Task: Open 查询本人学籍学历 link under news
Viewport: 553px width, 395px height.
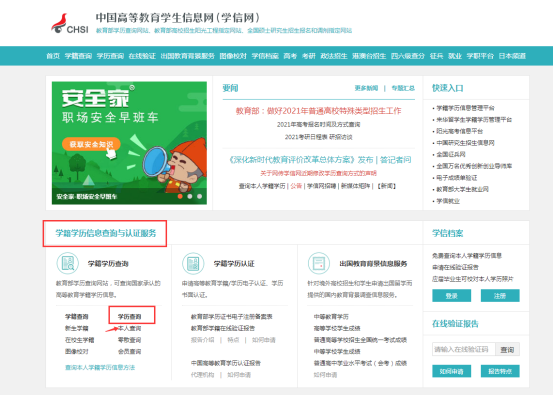Action: (x=262, y=186)
